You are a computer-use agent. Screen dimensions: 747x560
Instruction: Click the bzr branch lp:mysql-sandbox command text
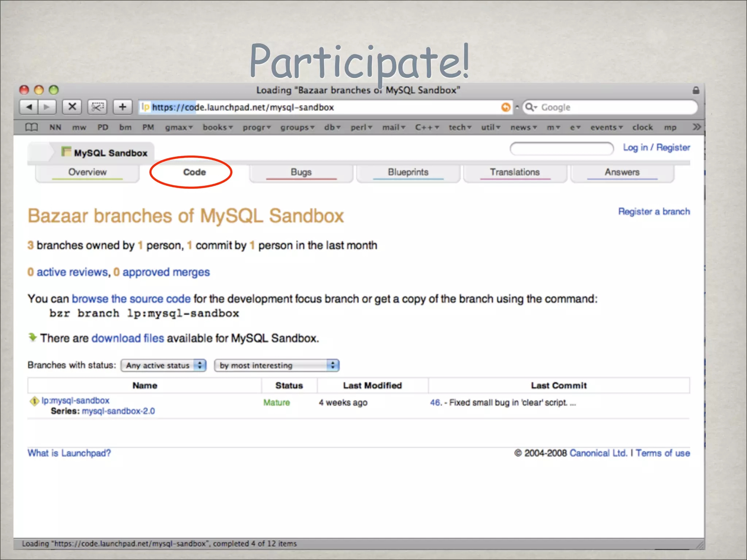point(144,314)
